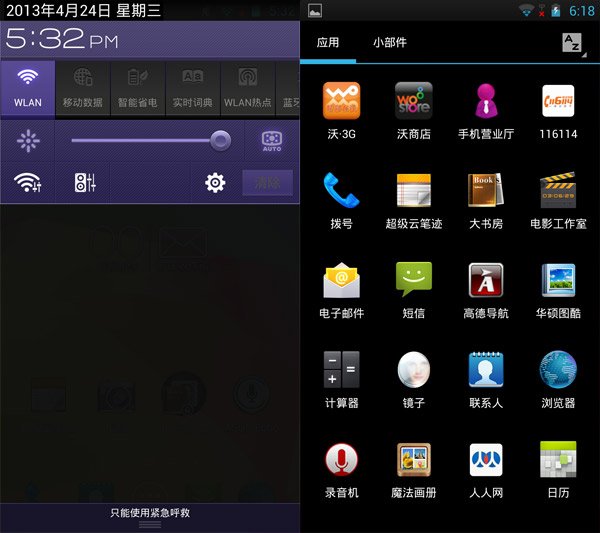Toggle 移动数据 mobile data
Viewport: 600px width, 533px height.
pyautogui.click(x=83, y=88)
